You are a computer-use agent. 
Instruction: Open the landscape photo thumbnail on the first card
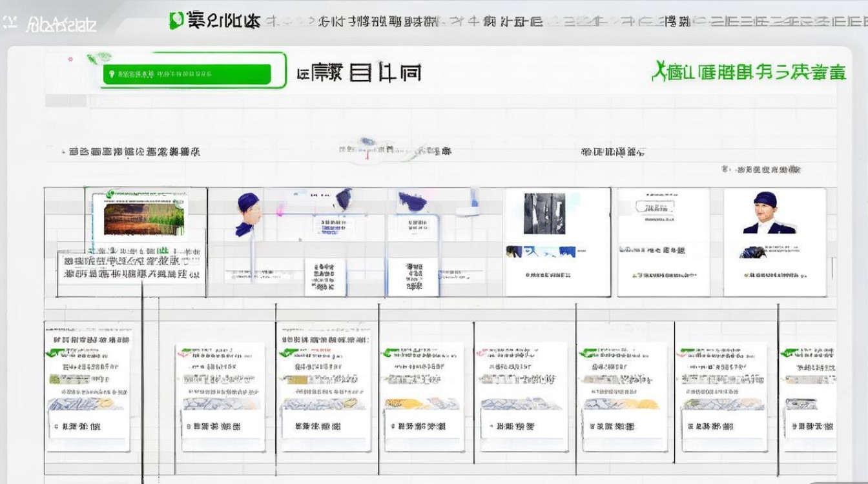(x=145, y=219)
